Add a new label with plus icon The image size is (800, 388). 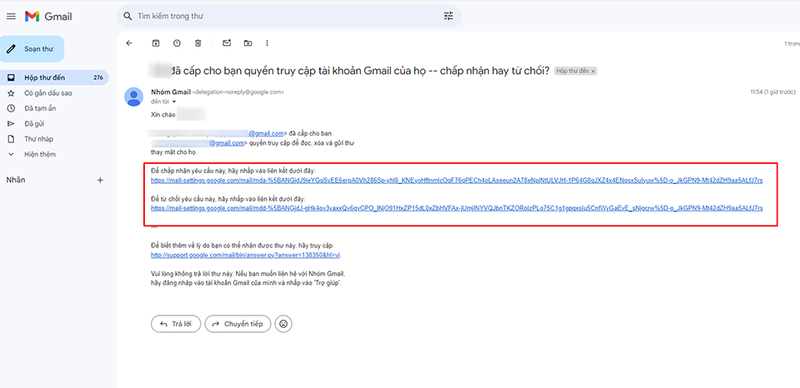pos(100,180)
